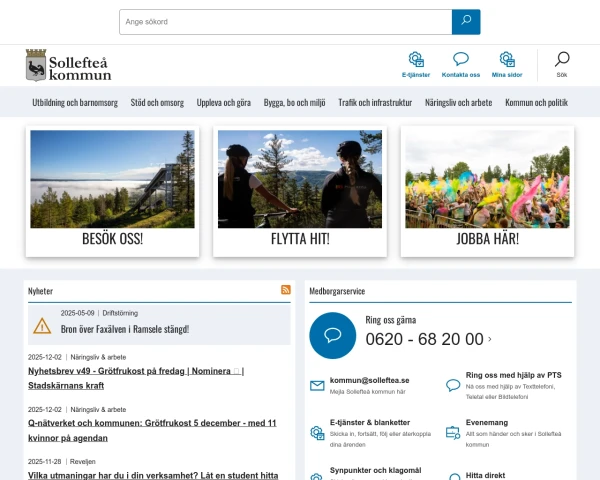This screenshot has height=480, width=600.
Task: Call the phone number 0620 - 68 20 00
Action: [424, 339]
